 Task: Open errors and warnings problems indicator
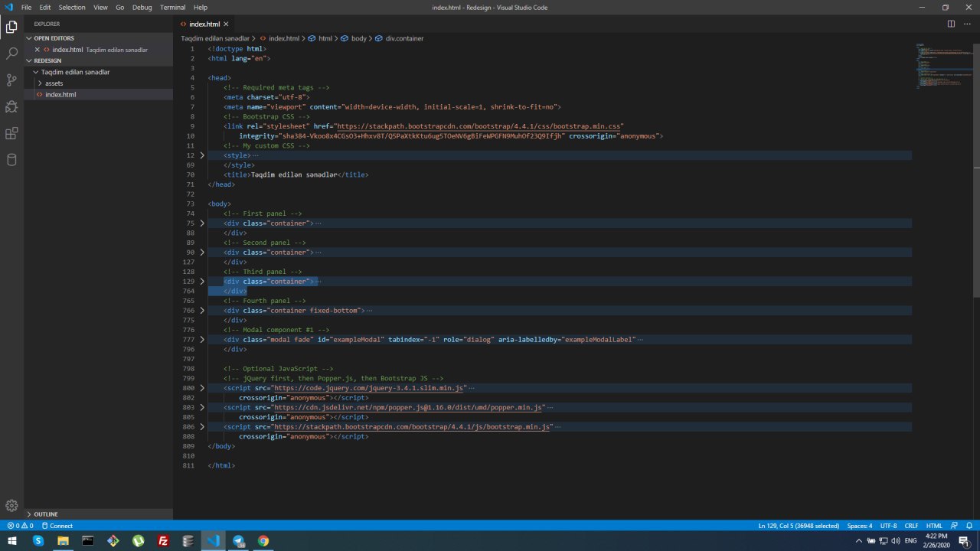coord(20,526)
